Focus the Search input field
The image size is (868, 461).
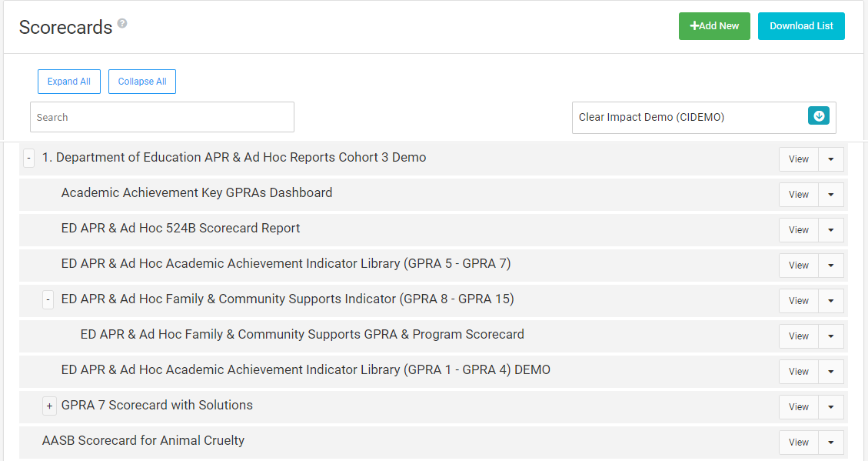(x=162, y=117)
